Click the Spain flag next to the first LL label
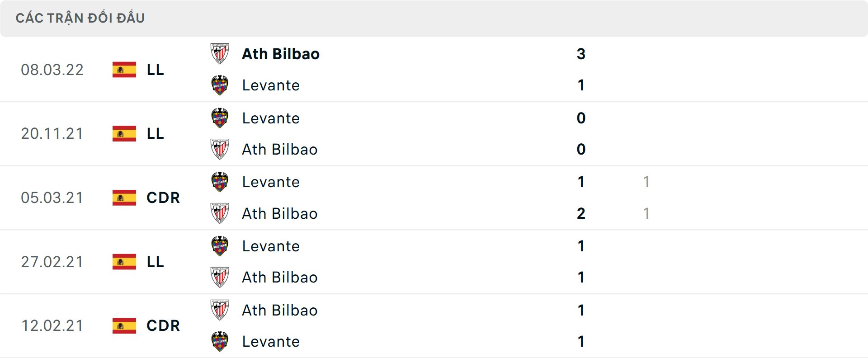 coord(124,70)
